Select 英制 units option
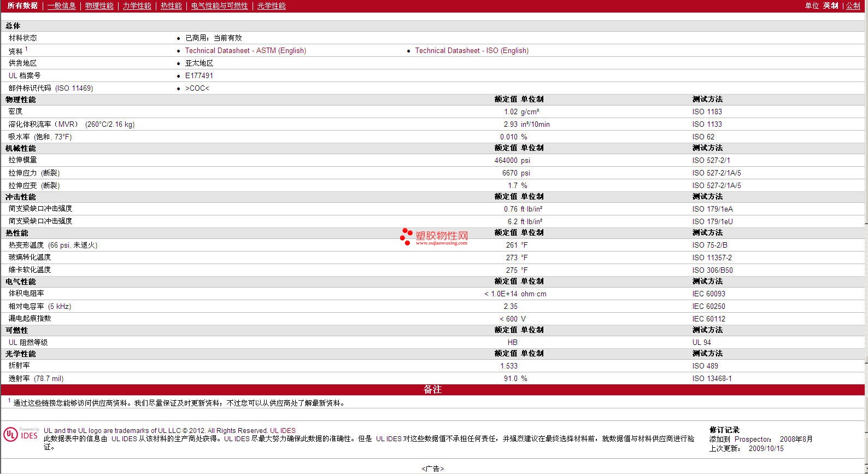This screenshot has width=868, height=474. pyautogui.click(x=830, y=5)
